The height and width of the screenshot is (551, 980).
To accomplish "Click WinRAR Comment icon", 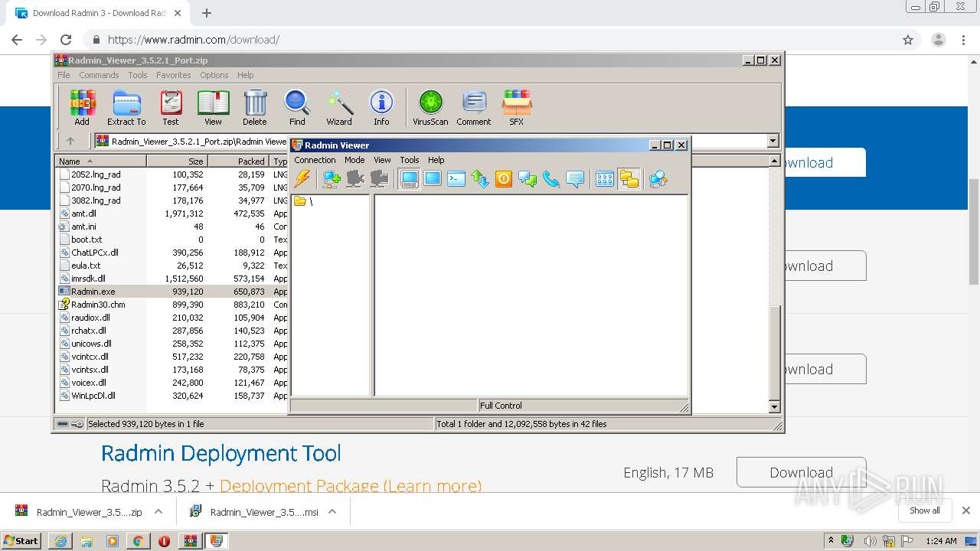I will pyautogui.click(x=474, y=107).
